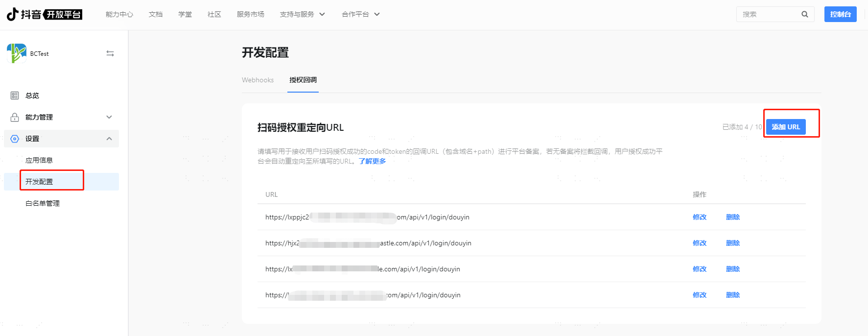Switch to the Webhooks tab
The image size is (868, 336).
click(x=258, y=80)
